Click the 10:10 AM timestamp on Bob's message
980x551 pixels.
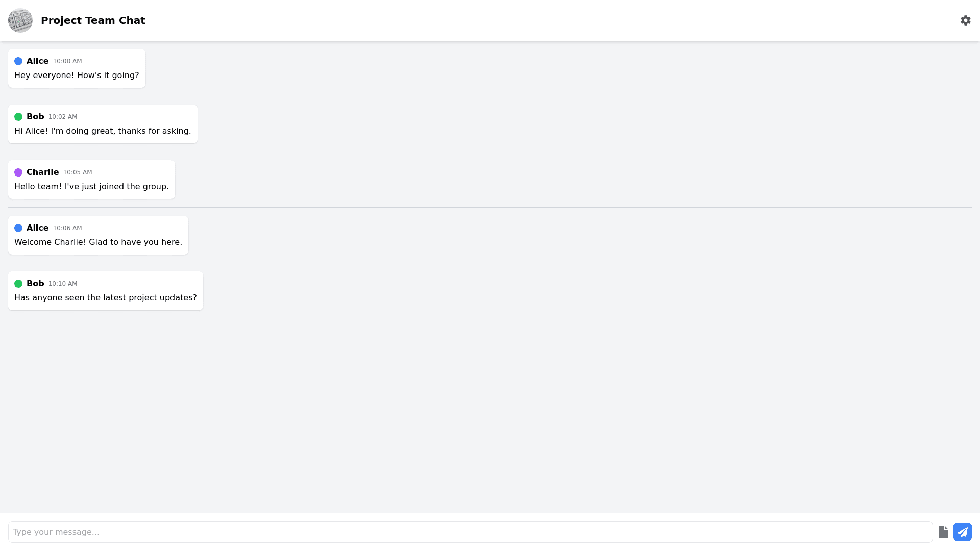pos(63,284)
